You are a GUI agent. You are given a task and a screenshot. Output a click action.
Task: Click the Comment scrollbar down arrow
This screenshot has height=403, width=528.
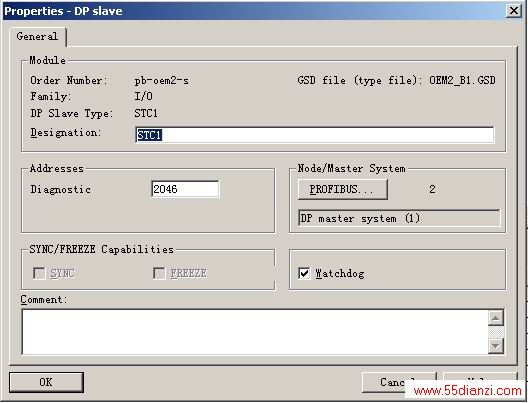496,346
